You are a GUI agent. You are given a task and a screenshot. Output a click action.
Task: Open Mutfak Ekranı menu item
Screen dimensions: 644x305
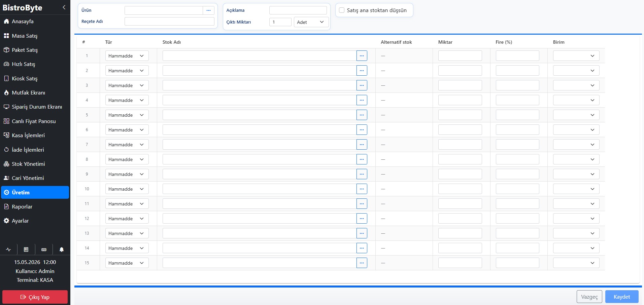coord(35,93)
